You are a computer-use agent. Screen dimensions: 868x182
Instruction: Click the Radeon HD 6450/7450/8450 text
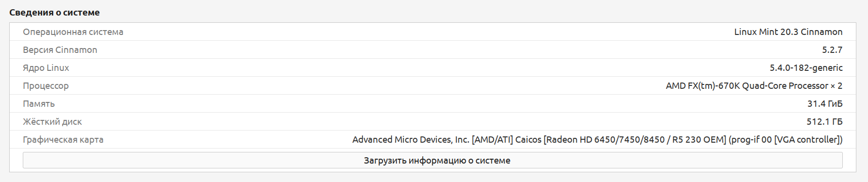pyautogui.click(x=606, y=140)
